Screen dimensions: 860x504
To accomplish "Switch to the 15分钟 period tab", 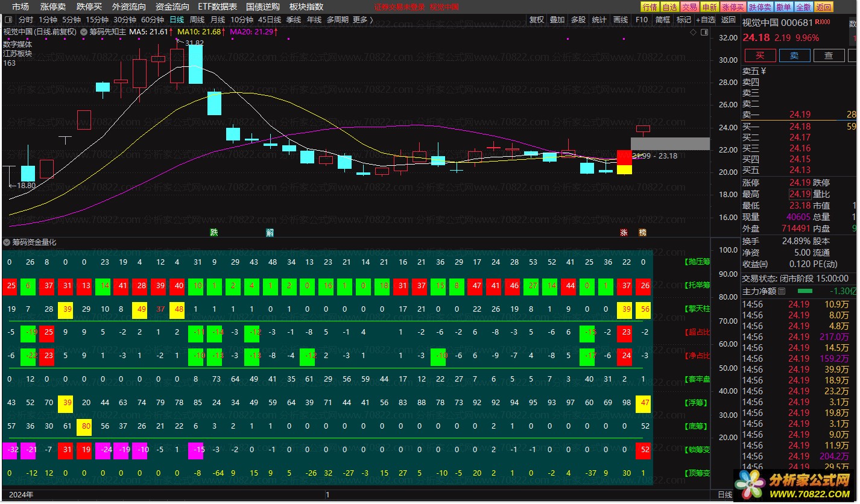I will point(97,20).
